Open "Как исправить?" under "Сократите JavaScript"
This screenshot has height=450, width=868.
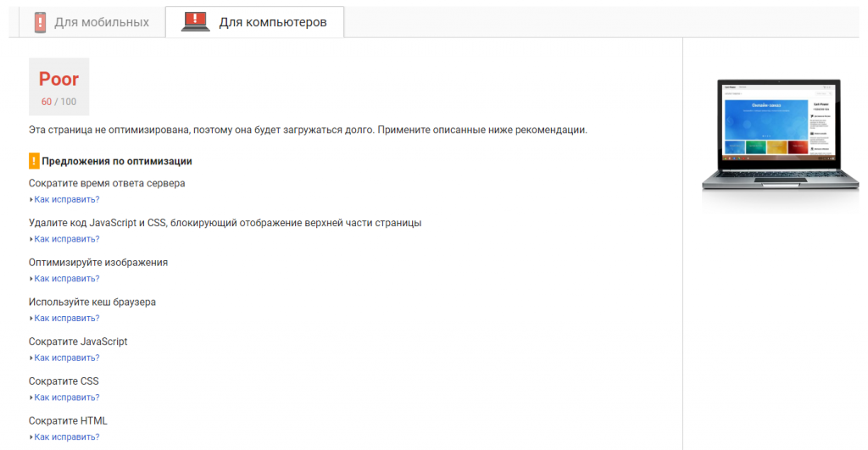point(66,358)
